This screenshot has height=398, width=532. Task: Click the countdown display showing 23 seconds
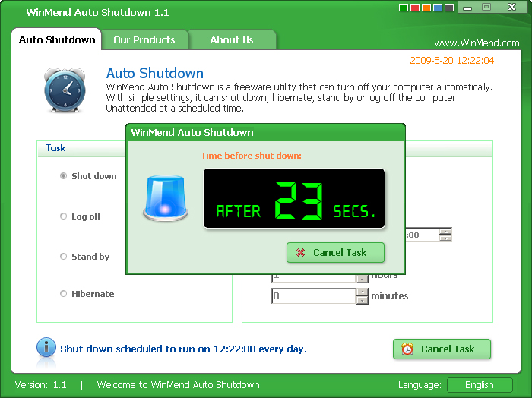tap(294, 199)
